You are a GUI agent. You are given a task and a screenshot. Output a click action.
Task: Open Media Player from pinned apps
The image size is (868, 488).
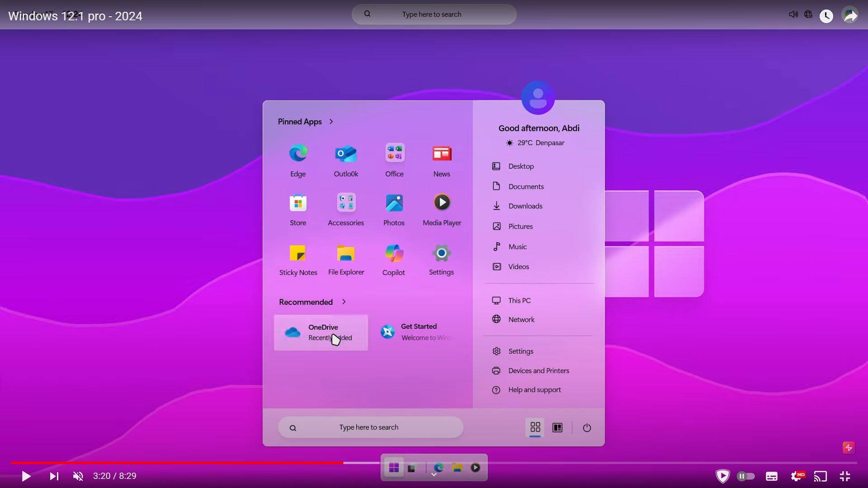(442, 203)
